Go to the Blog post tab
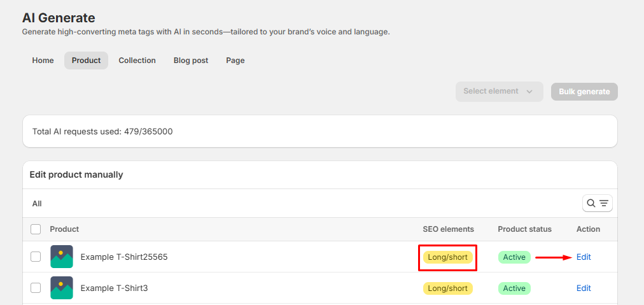 point(191,60)
